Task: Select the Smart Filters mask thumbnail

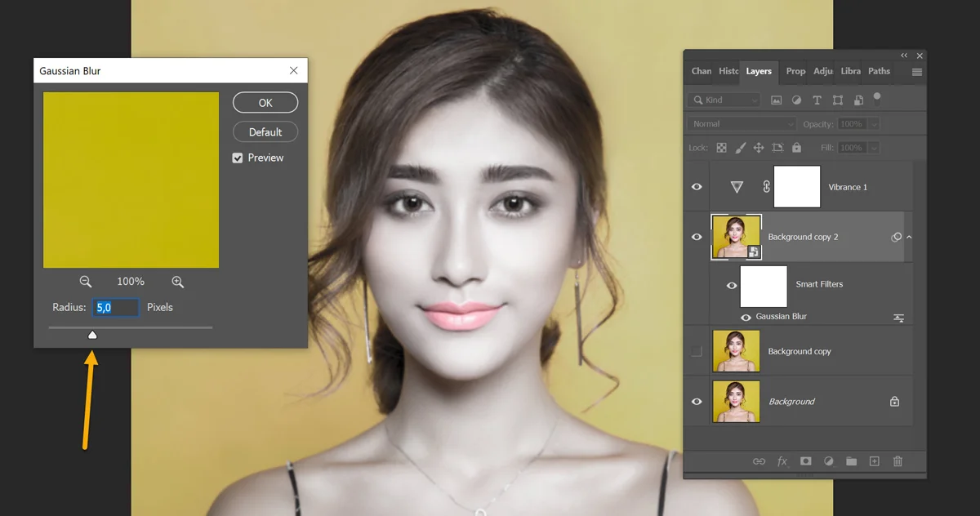Action: click(764, 286)
